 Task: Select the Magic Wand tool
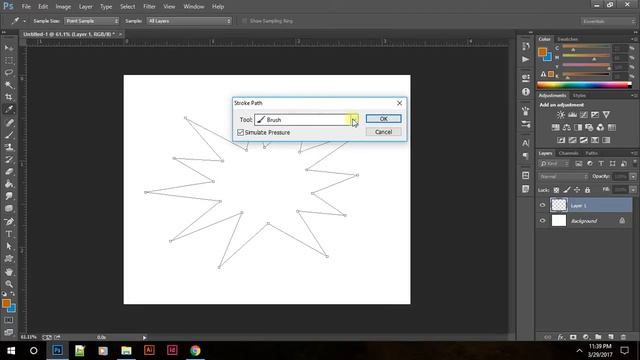click(x=9, y=85)
